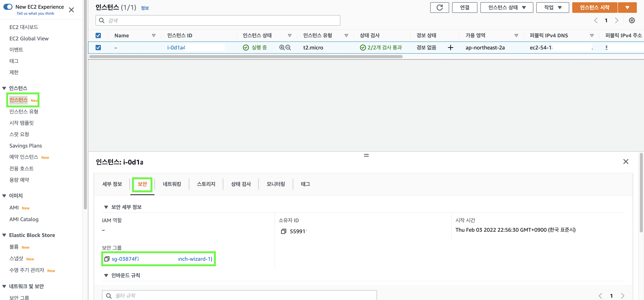This screenshot has height=300, width=644.
Task: Click the refresh instances icon button
Action: (x=439, y=8)
